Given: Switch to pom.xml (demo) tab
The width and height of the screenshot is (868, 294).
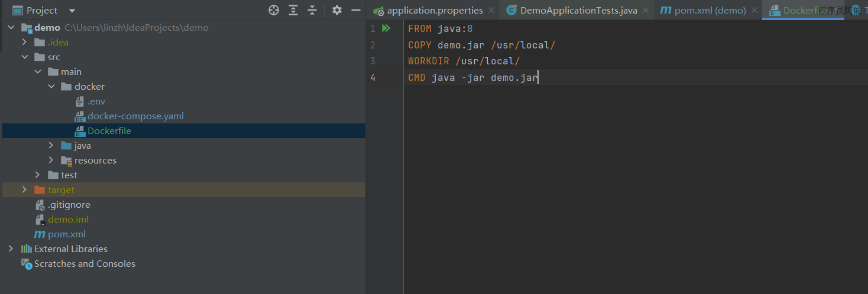Looking at the screenshot, I should 710,11.
